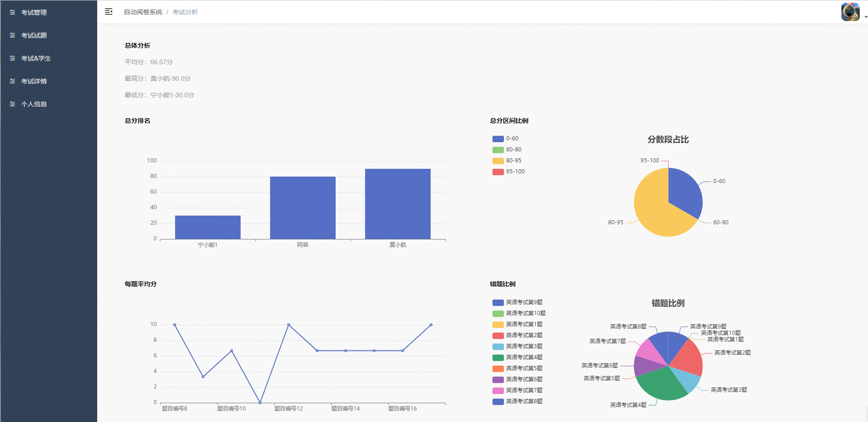Open the user avatar in the top right
Screen dimensions: 868x422
(x=850, y=12)
